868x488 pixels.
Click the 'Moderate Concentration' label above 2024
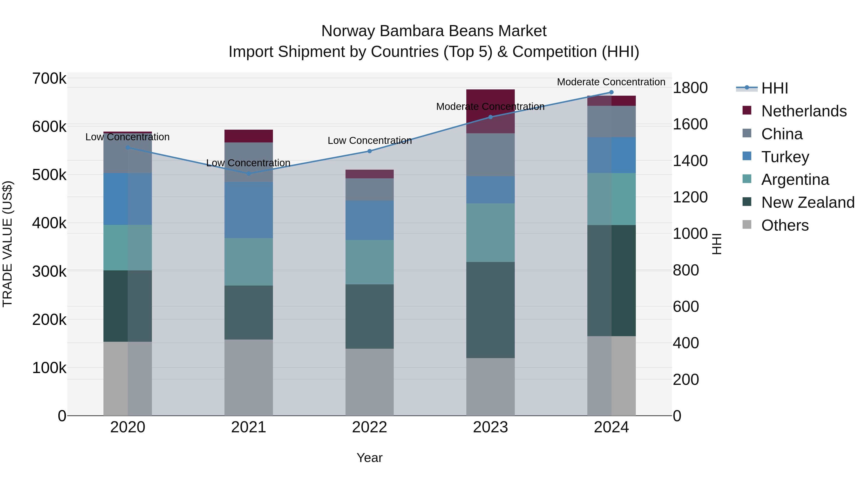tap(611, 82)
